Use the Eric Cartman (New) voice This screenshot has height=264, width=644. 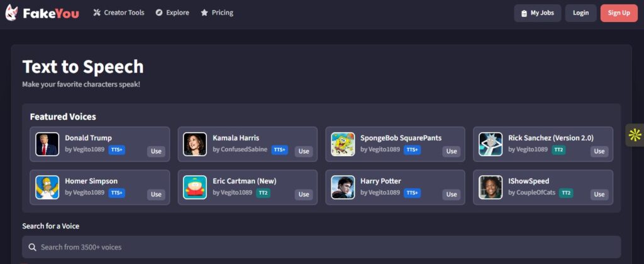coord(304,194)
